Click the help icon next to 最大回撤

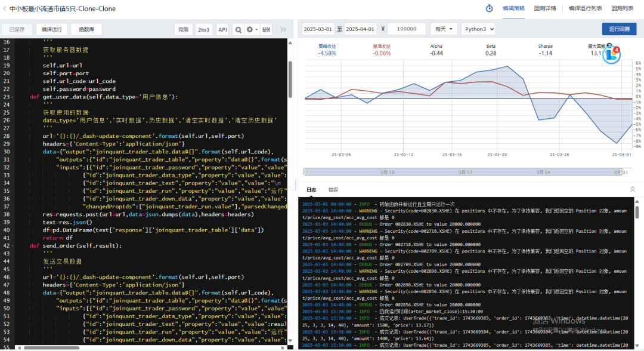click(x=609, y=46)
